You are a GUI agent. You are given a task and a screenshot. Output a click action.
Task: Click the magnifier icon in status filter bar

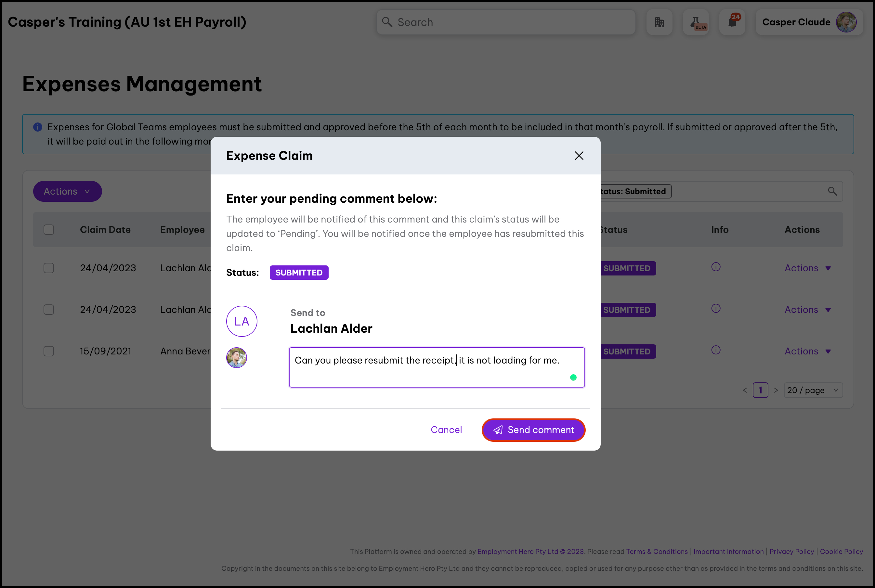832,191
